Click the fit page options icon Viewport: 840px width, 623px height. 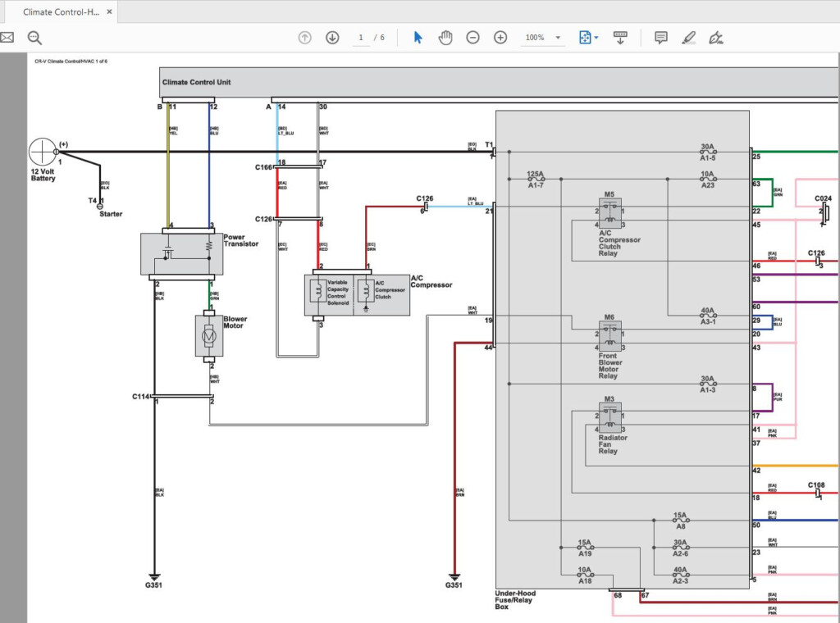point(584,38)
